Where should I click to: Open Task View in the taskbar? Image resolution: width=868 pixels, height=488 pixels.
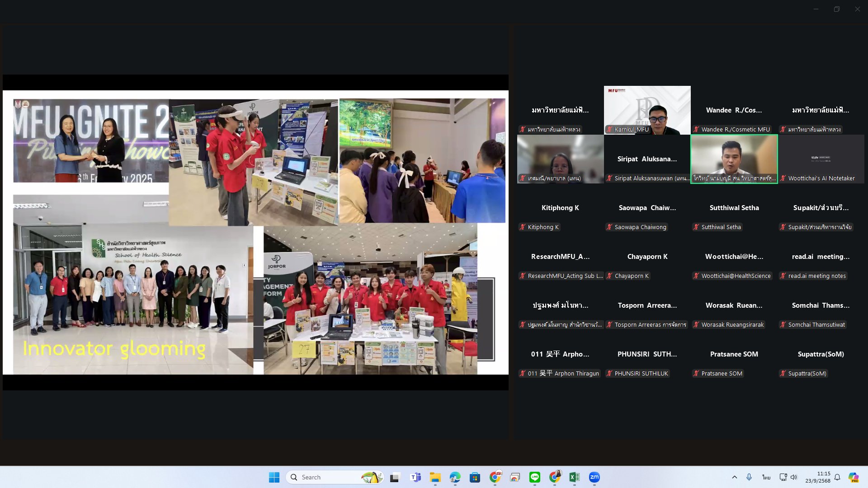click(x=395, y=477)
